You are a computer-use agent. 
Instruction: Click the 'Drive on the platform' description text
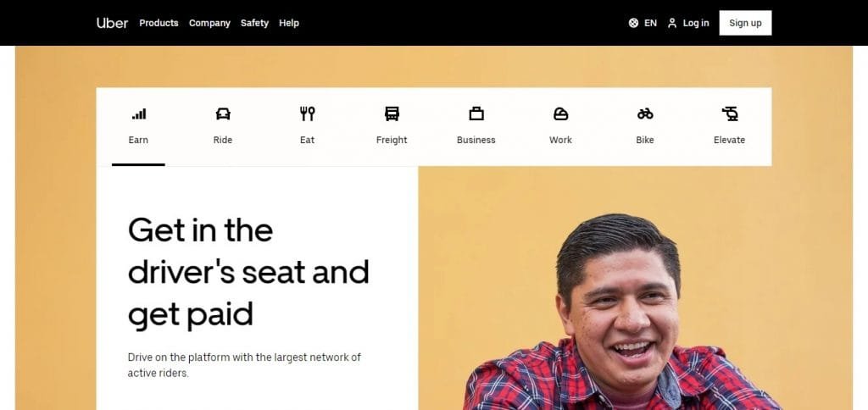coord(244,365)
